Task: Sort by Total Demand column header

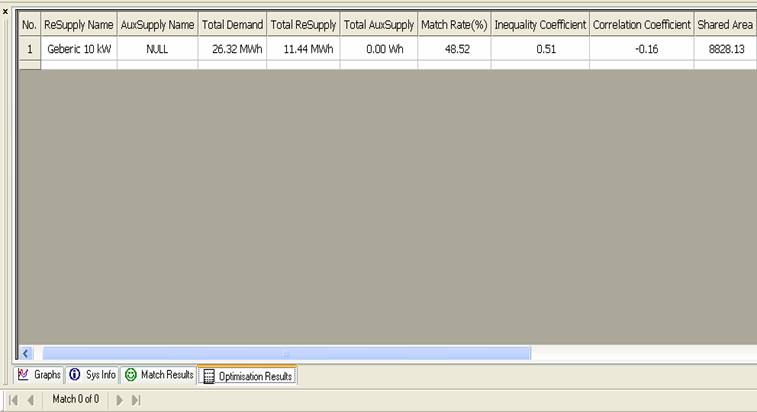Action: click(232, 24)
